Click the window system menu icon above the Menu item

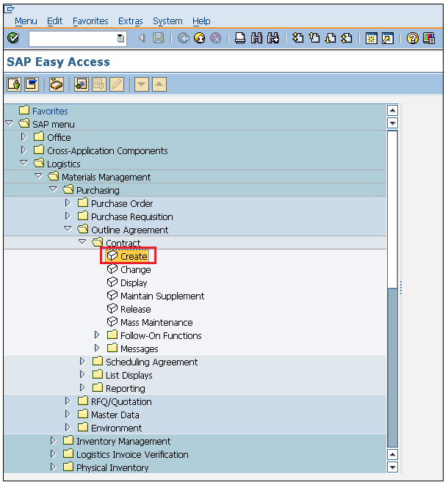10,10
